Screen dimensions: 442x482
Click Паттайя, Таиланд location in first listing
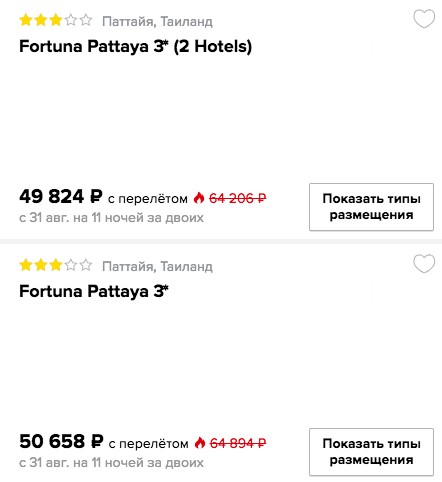click(x=157, y=22)
